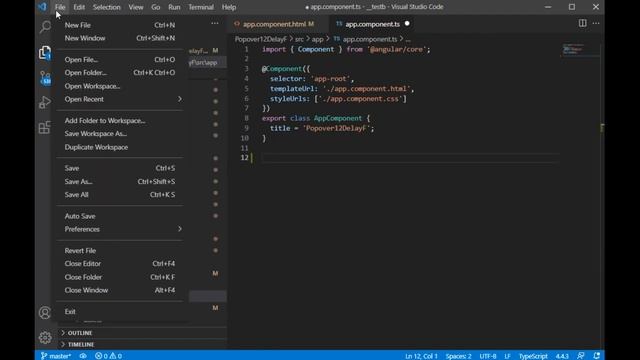Open the Extensions view icon
Screen dimensions: 640x360
[45, 127]
